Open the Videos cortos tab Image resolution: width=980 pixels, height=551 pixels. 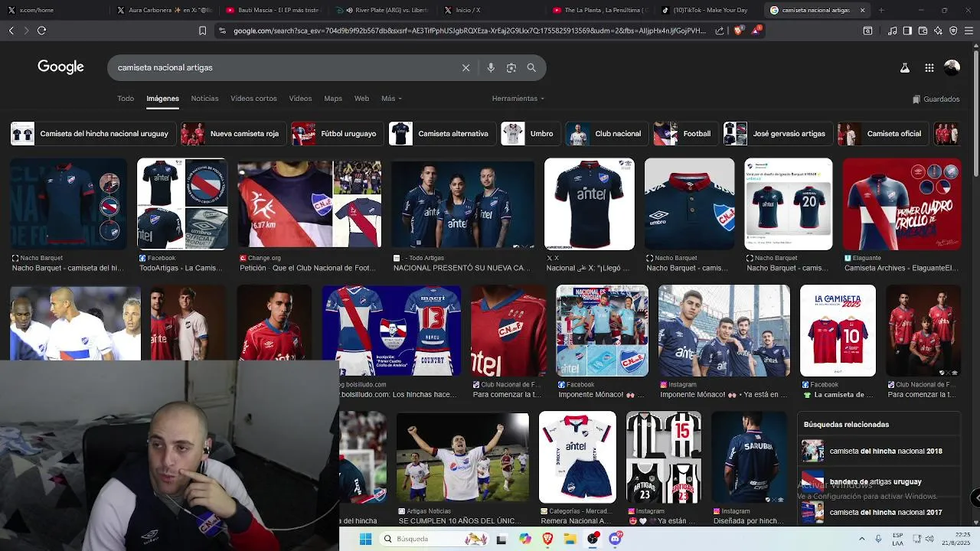tap(253, 99)
